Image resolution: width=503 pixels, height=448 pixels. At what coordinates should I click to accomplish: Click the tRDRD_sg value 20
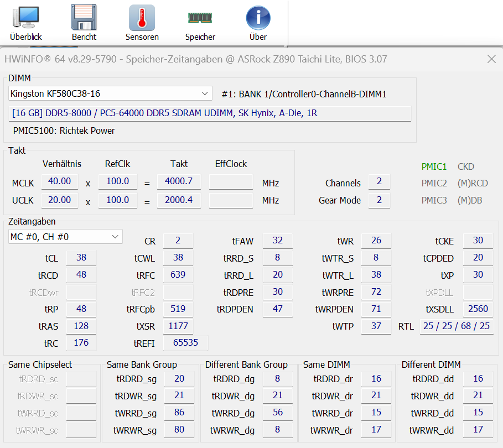[179, 379]
